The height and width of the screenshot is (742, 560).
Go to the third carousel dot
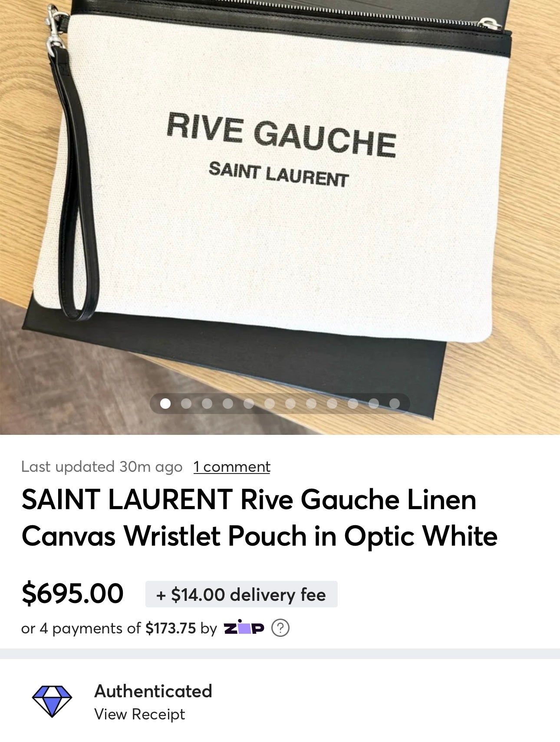click(207, 404)
